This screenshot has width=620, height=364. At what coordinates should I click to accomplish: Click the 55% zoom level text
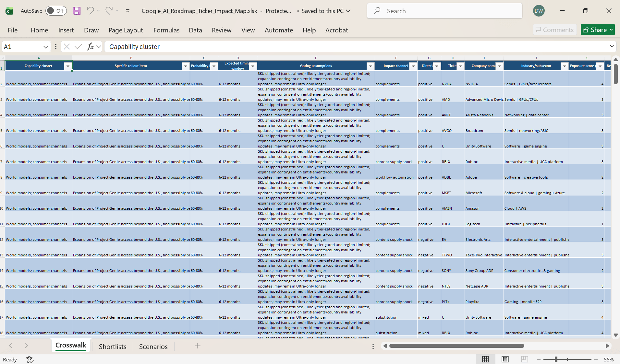[609, 359]
